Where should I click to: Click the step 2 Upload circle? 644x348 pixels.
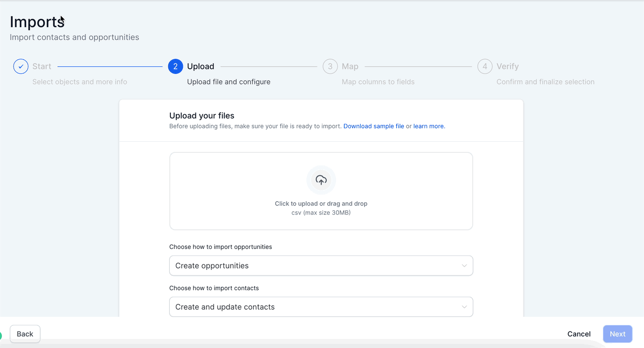click(175, 66)
